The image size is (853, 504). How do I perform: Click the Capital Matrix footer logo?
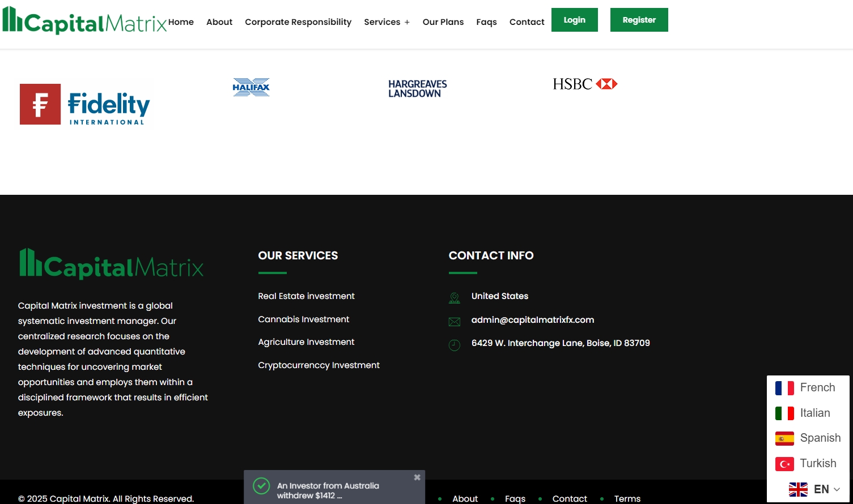click(112, 264)
